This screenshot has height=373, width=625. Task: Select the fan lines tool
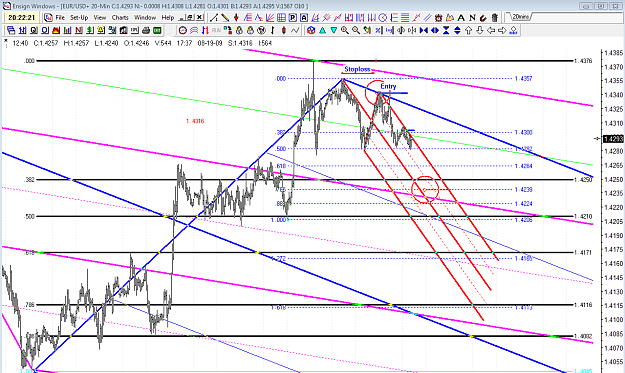click(x=270, y=18)
